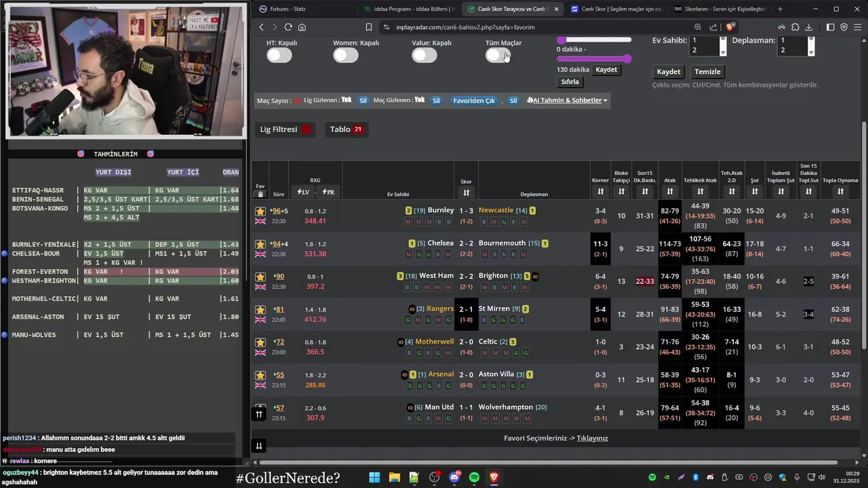
Task: Toggle favorite star for Chelsea row
Action: click(x=260, y=244)
